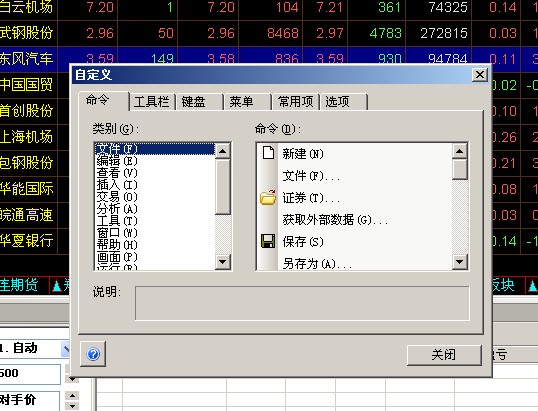The width and height of the screenshot is (538, 411).
Task: Click category list scroll down arrow
Action: click(223, 262)
